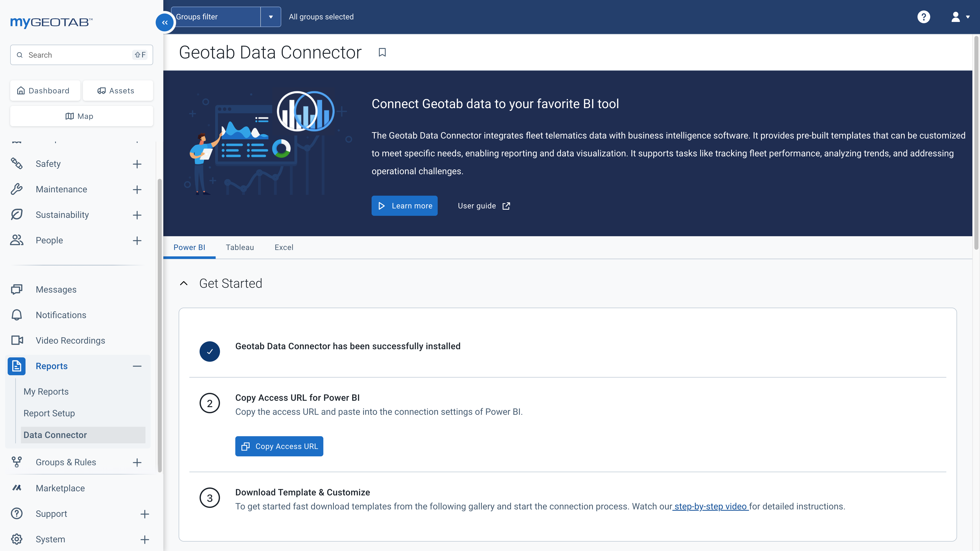Image resolution: width=980 pixels, height=551 pixels.
Task: Collapse the sidebar with the double-chevron button
Action: coord(165,23)
